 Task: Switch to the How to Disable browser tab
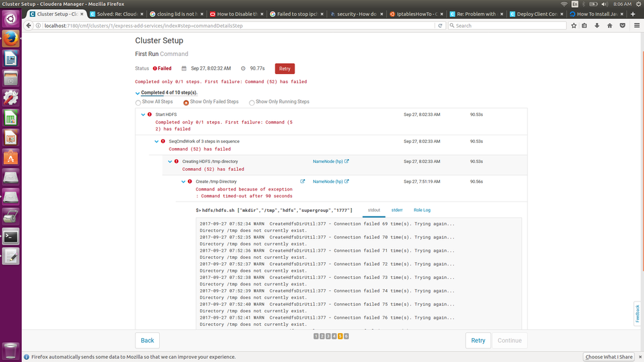pos(237,14)
